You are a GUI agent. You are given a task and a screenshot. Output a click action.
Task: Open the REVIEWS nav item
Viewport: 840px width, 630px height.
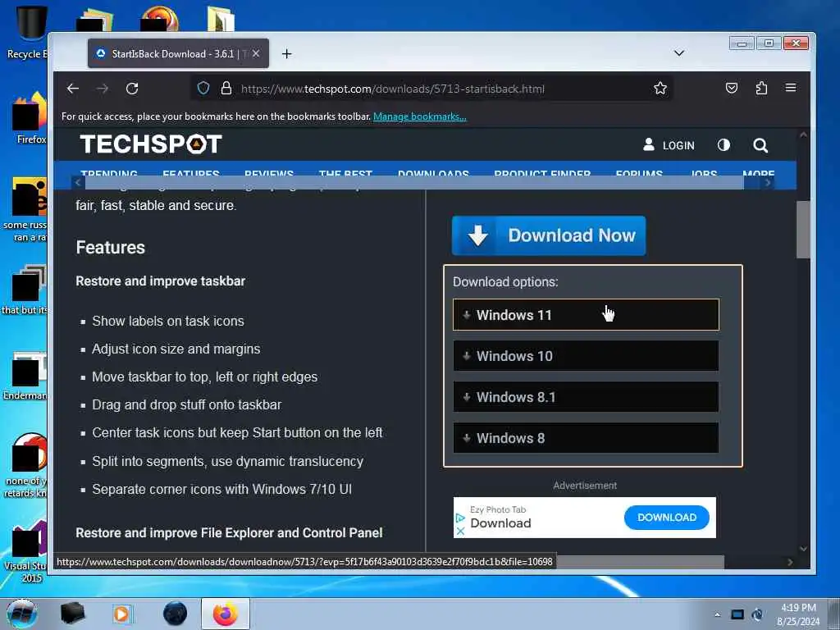[x=269, y=173]
